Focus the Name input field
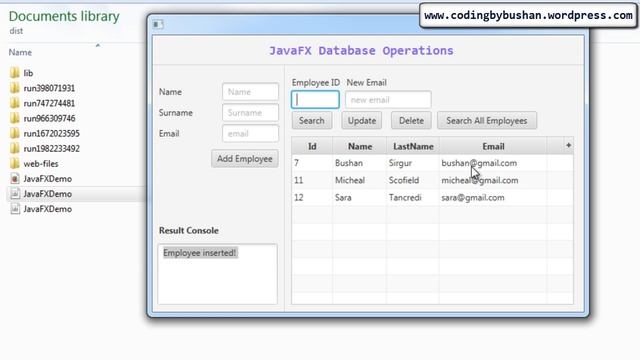 pyautogui.click(x=251, y=92)
